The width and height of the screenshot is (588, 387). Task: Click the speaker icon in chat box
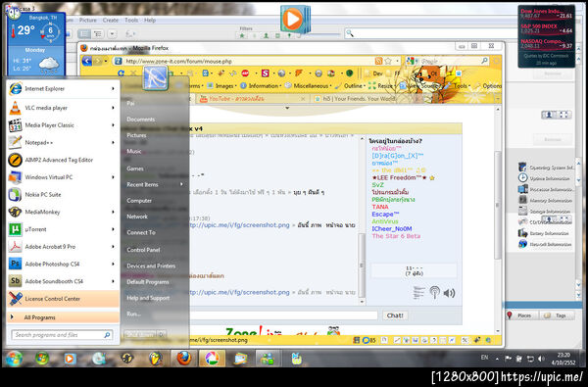click(x=449, y=293)
